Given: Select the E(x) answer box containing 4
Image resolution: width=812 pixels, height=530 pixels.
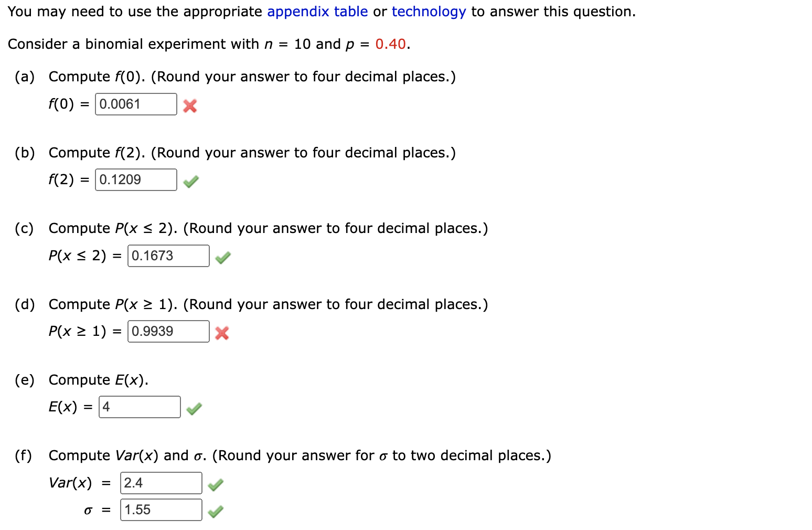Looking at the screenshot, I should point(139,407).
